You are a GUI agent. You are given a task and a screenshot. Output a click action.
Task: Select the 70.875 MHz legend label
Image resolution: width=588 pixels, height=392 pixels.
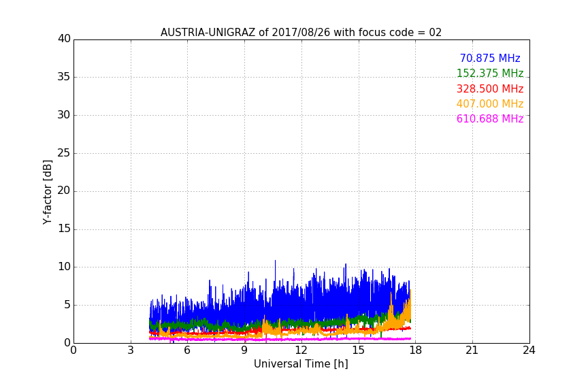(490, 58)
